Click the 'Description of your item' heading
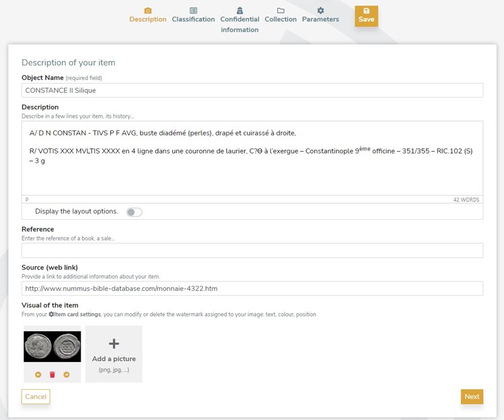 [68, 62]
